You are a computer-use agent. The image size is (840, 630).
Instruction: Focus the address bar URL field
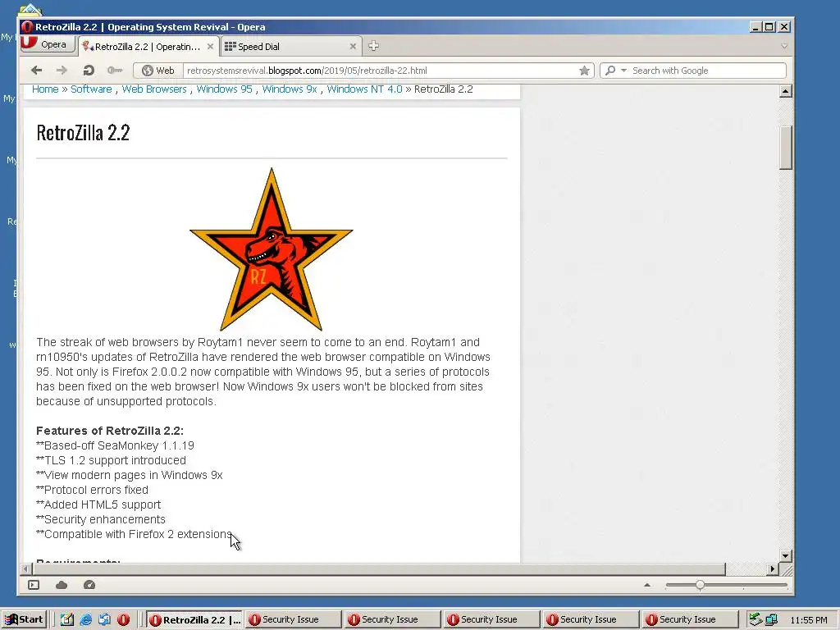coord(381,71)
